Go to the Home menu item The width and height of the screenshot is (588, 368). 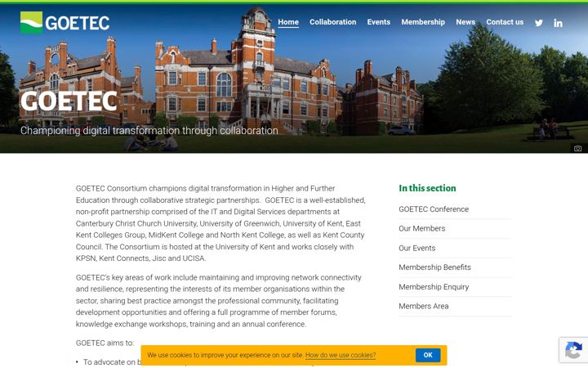tap(288, 22)
